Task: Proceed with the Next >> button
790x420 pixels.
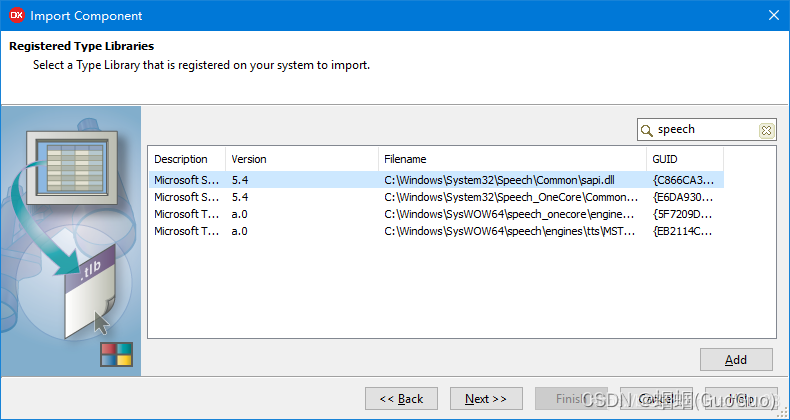Action: (486, 399)
